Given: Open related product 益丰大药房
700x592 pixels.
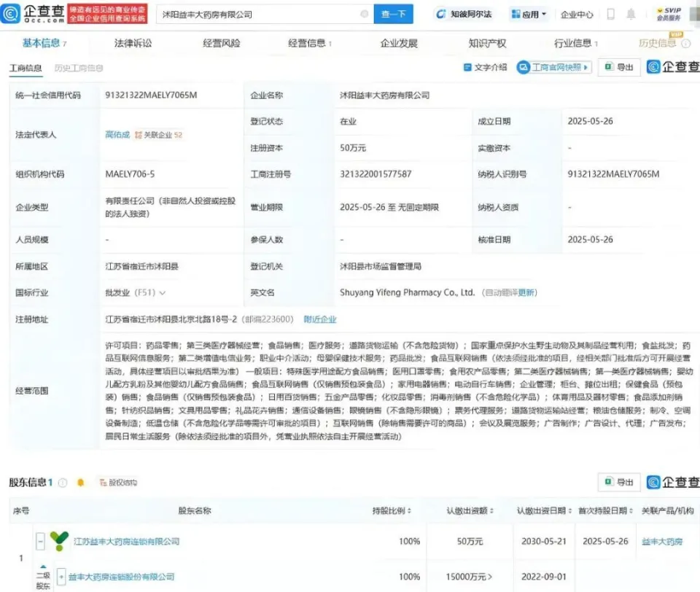Looking at the screenshot, I should 662,542.
